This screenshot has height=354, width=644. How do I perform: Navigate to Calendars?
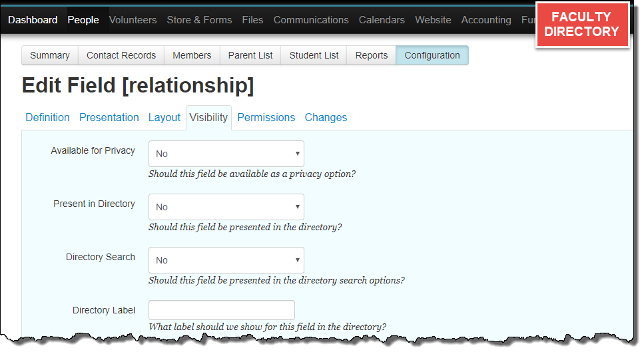382,20
